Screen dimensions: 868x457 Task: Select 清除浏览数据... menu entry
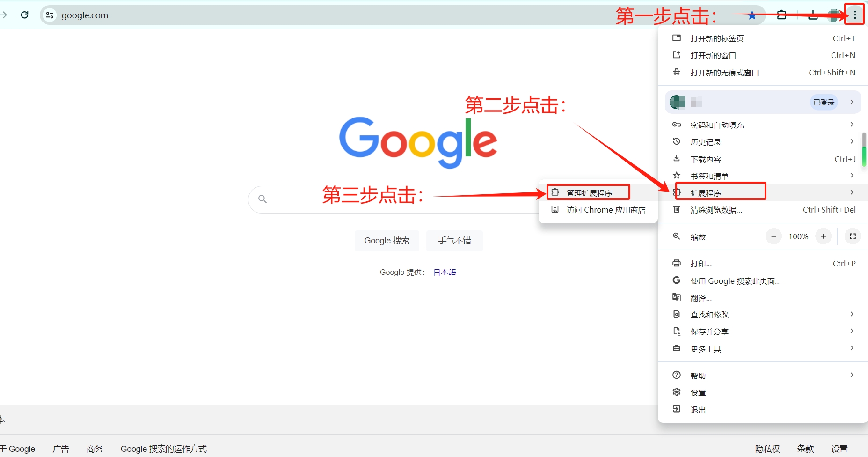tap(763, 210)
